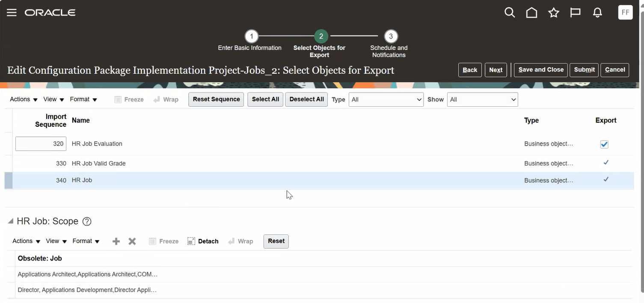The height and width of the screenshot is (303, 644).
Task: Open help for HR Job Scope
Action: pos(86,221)
